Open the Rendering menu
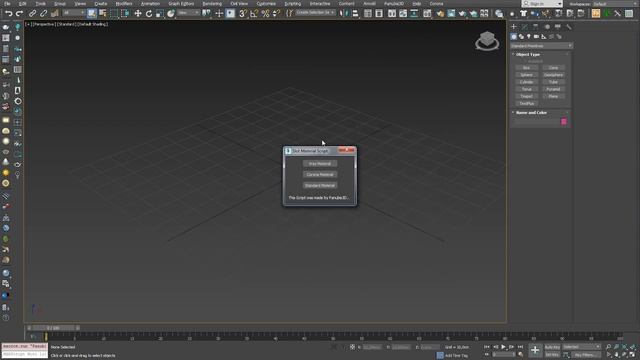Screen dimensions: 640x360 [212, 4]
